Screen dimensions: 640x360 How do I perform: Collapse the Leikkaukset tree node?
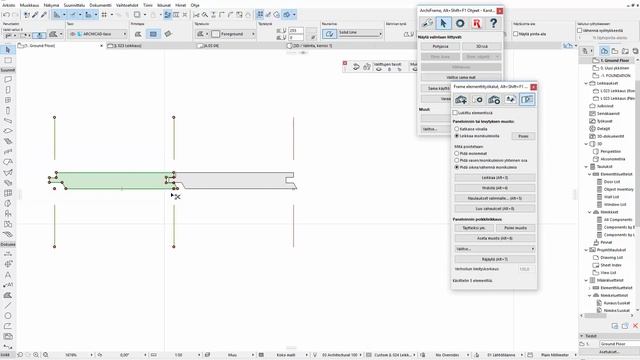pyautogui.click(x=587, y=83)
